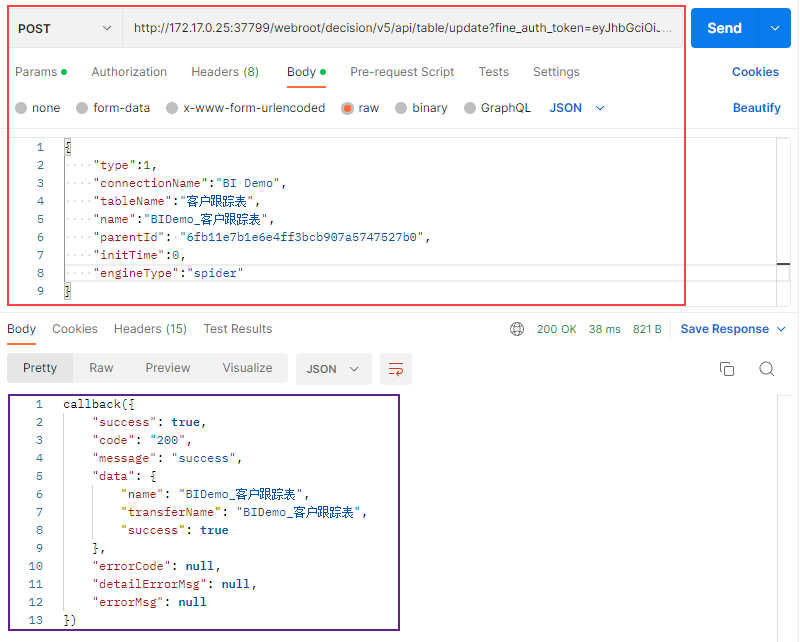Copy the response body with copy icon
Screen dimensions: 800x642
point(727,369)
